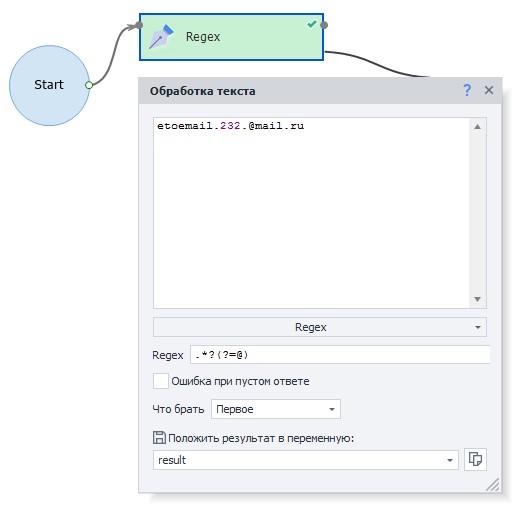This screenshot has height=508, width=519.
Task: Expand the Что брать dropdown showing Первое
Action: 276,409
